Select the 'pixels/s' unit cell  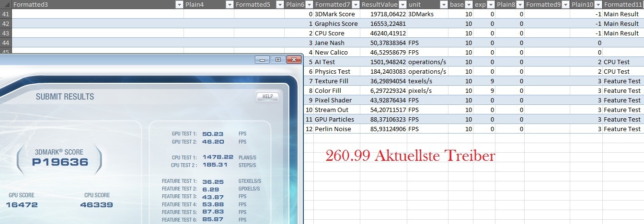(x=428, y=91)
